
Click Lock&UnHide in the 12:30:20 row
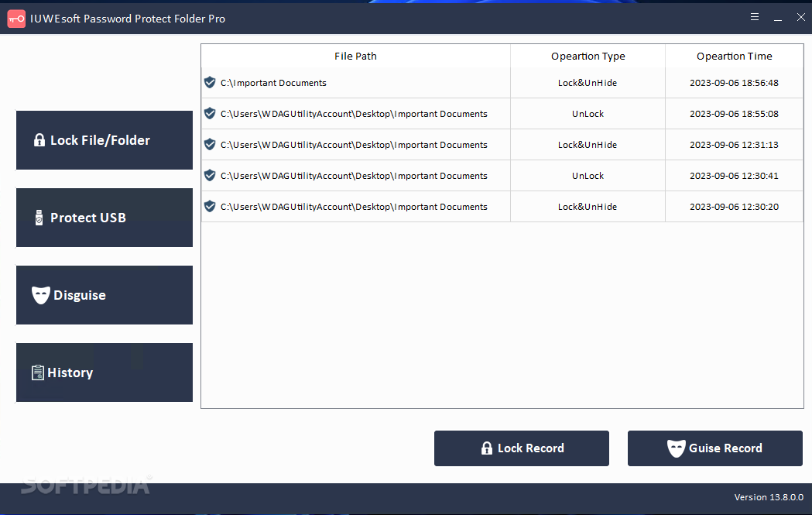pos(588,207)
